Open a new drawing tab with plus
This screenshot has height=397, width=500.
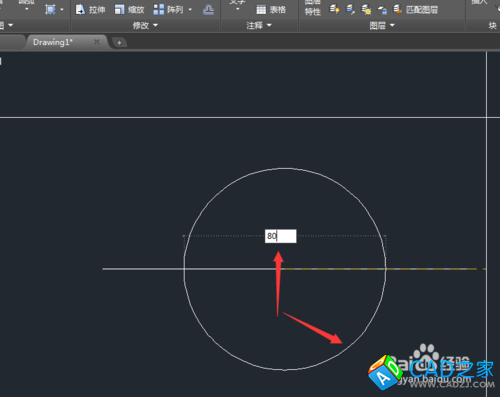pyautogui.click(x=119, y=43)
